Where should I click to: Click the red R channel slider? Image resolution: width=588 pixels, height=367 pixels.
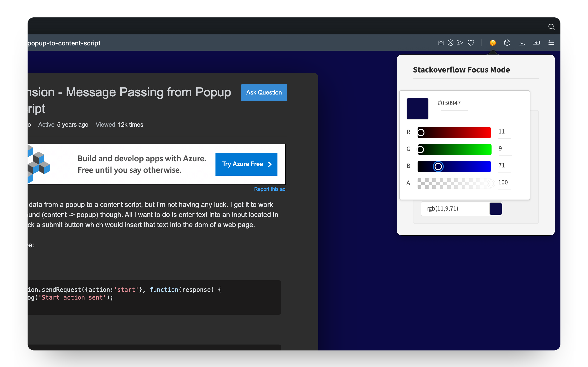pyautogui.click(x=454, y=133)
